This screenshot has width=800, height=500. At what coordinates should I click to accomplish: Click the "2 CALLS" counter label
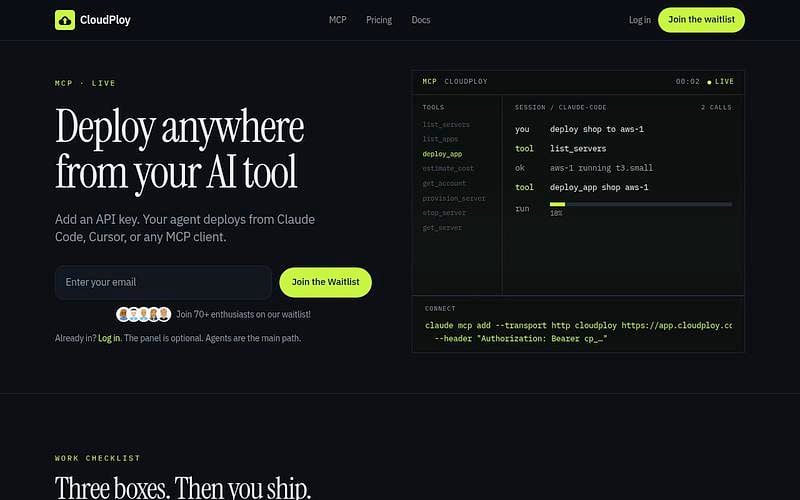[716, 108]
